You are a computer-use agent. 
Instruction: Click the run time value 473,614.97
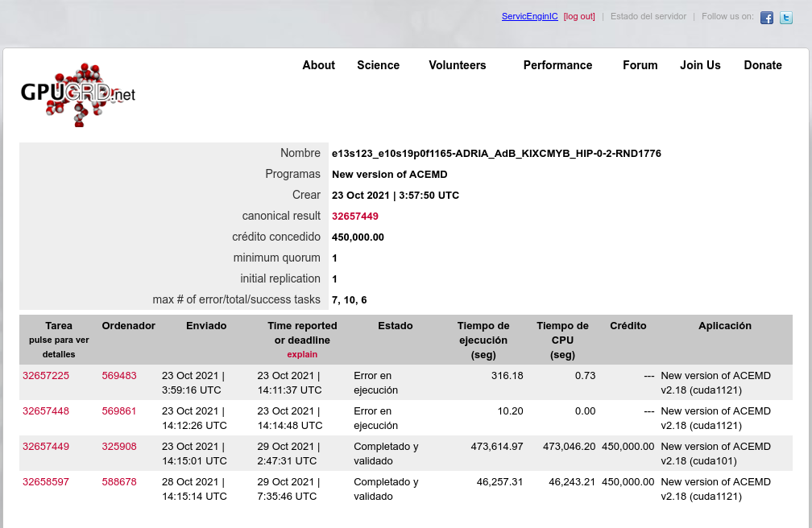pos(496,446)
